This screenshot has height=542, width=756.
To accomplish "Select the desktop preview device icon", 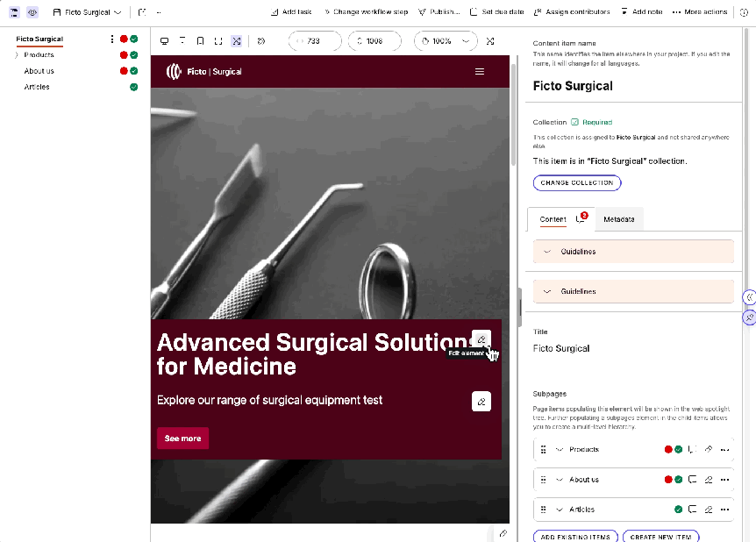I will 164,41.
